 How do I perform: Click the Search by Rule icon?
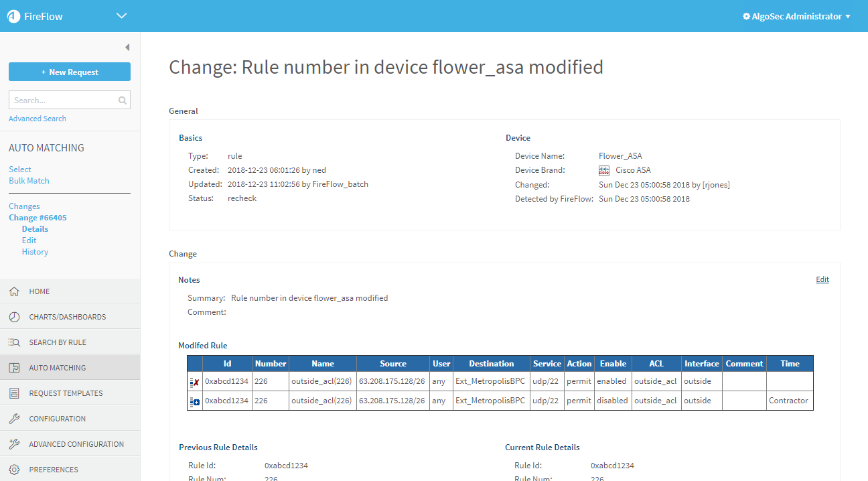pyautogui.click(x=14, y=342)
